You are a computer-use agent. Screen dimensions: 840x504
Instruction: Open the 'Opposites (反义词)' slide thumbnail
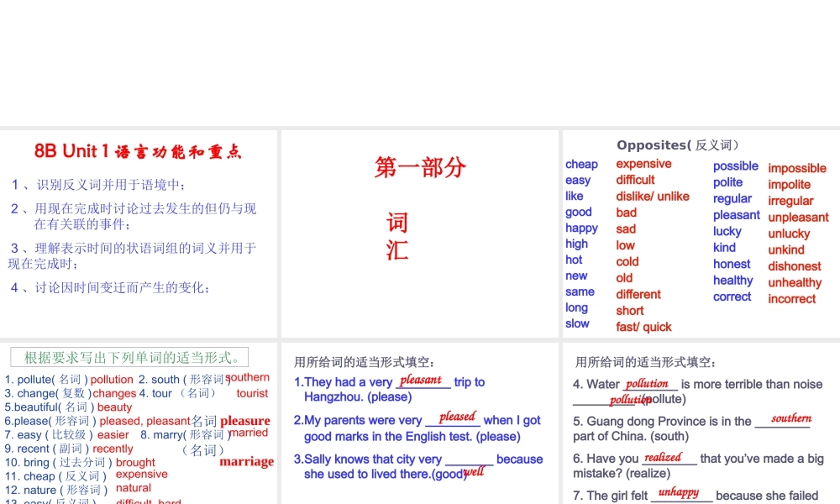coord(701,234)
